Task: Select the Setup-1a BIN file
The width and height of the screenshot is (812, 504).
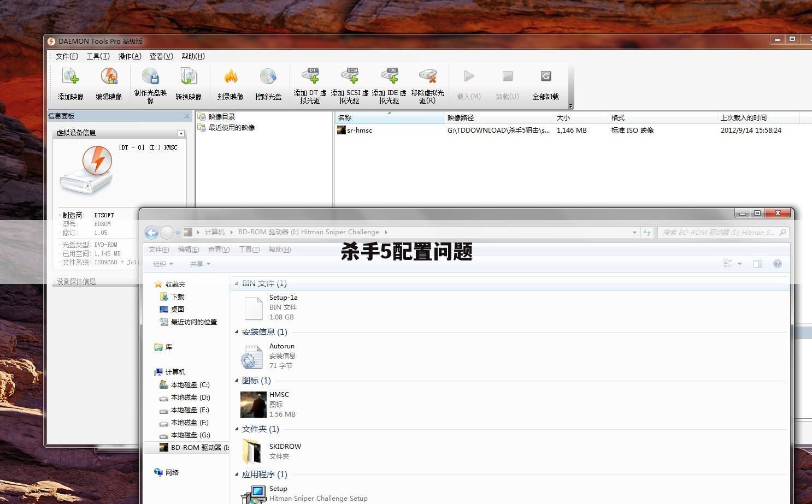Action: 270,307
